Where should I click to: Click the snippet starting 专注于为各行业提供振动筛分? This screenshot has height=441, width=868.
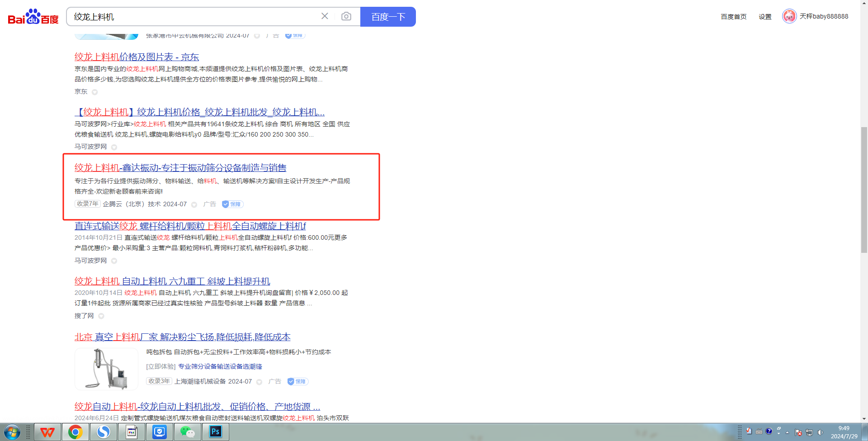coord(212,186)
